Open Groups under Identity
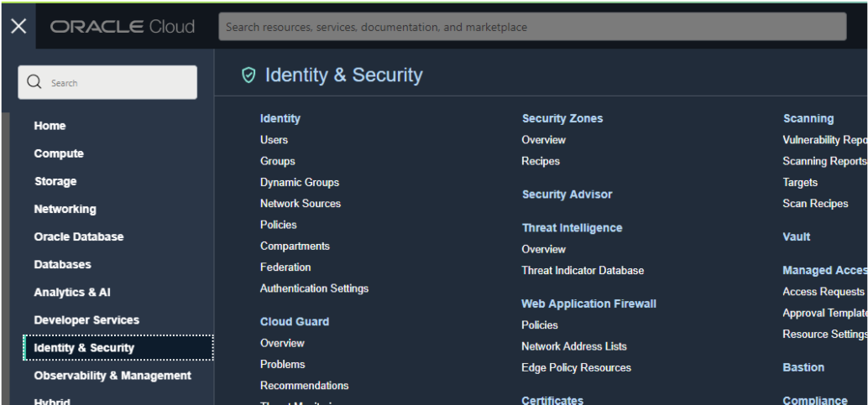This screenshot has height=405, width=868. coord(277,161)
